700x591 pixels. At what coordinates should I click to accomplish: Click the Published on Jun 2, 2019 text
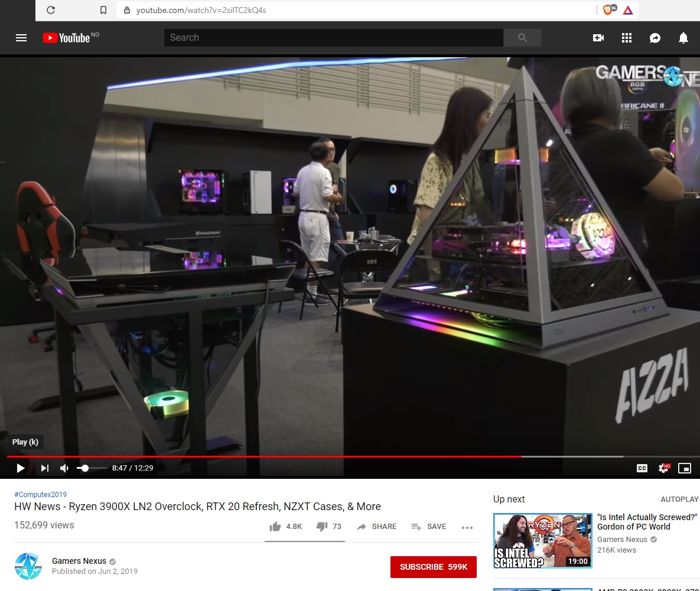(95, 572)
